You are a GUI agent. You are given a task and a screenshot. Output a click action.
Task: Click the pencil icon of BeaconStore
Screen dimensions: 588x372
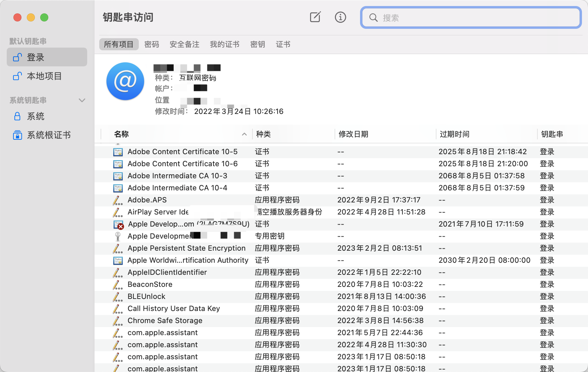click(x=118, y=285)
